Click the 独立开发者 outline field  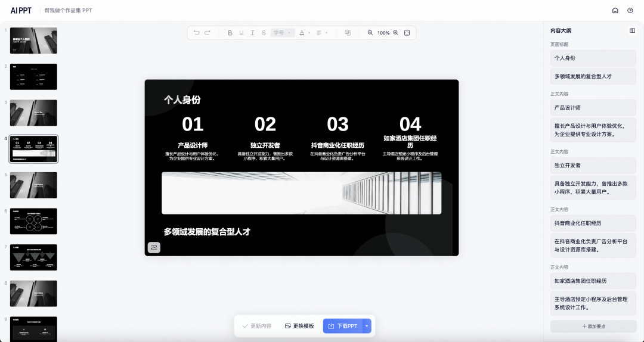pos(593,166)
